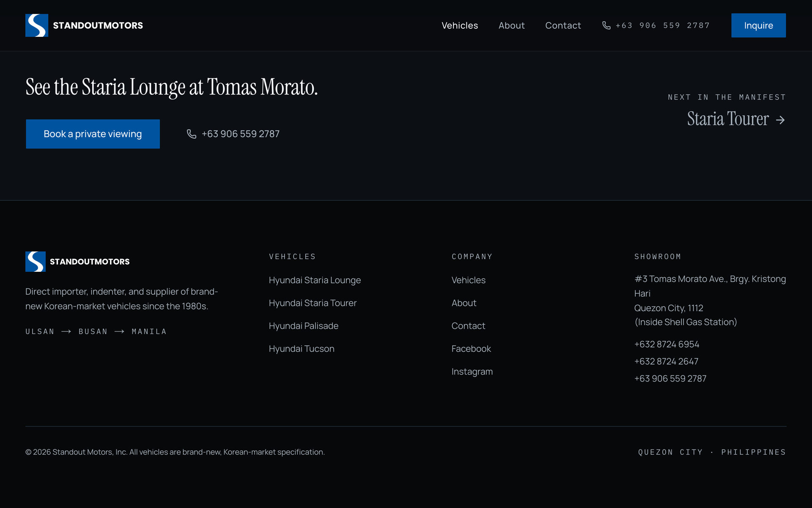The width and height of the screenshot is (812, 508).
Task: Click the NEXT IN THE MANIFEST label
Action: pos(727,97)
